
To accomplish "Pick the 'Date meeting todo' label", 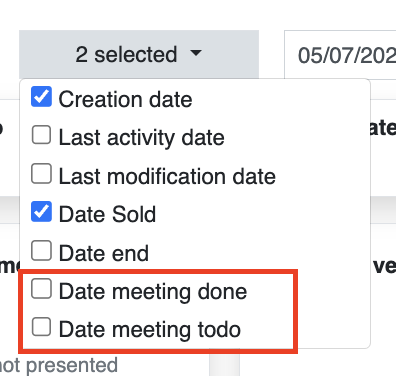I will tap(150, 330).
